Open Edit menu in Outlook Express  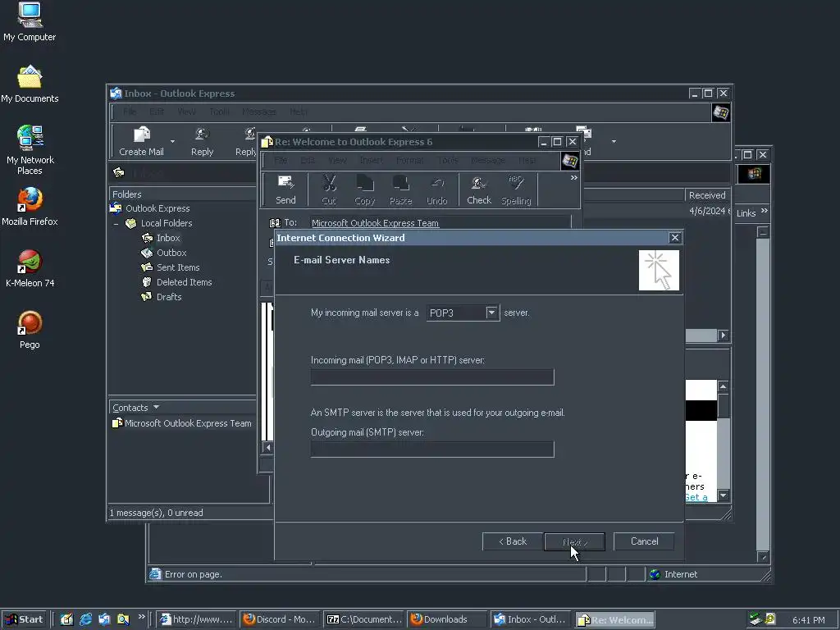coord(157,112)
